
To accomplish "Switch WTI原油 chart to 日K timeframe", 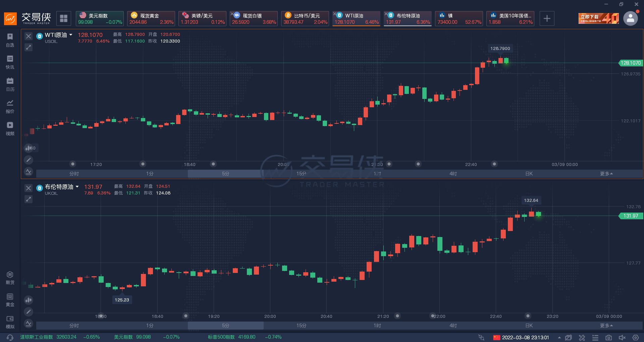I will point(529,174).
